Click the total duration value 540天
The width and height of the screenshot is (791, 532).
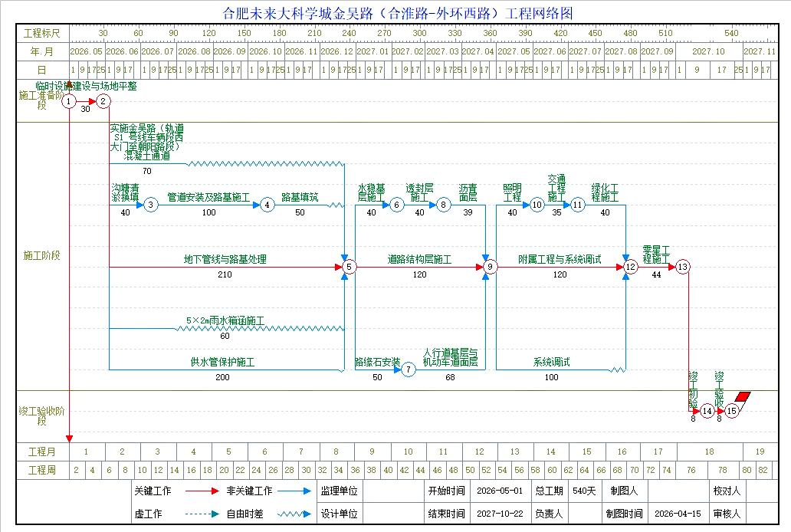coord(584,491)
